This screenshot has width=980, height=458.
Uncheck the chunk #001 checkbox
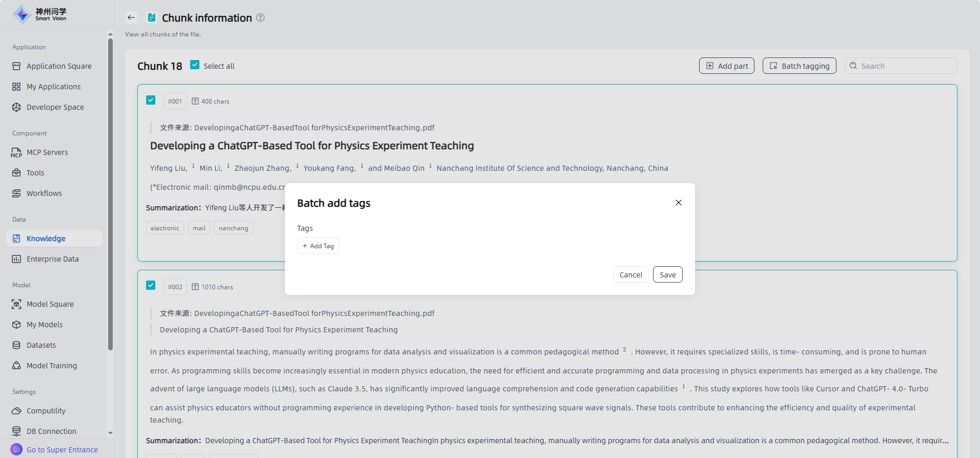151,100
